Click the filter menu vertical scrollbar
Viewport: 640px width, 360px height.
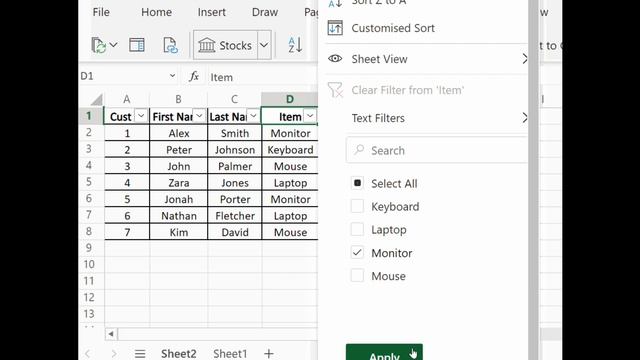pyautogui.click(x=533, y=180)
